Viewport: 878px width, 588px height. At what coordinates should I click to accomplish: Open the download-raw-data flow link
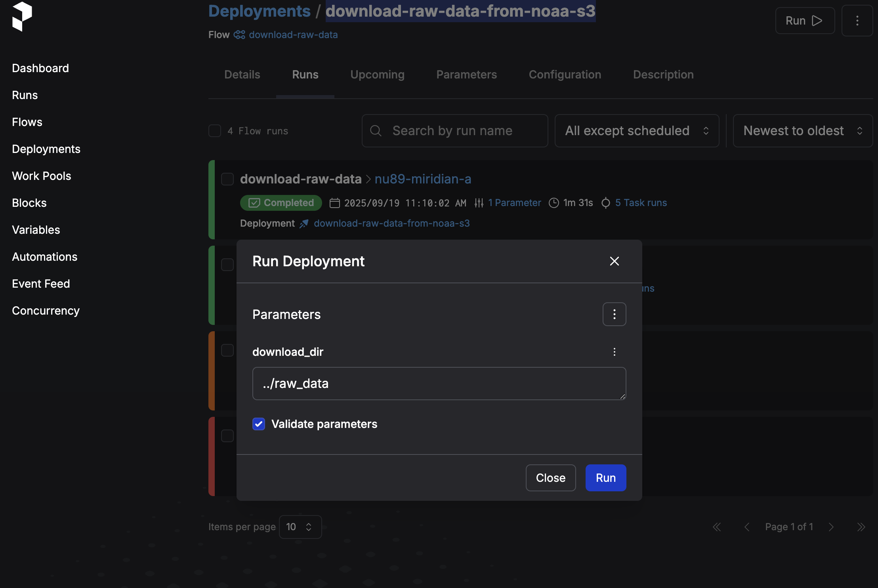pos(293,35)
